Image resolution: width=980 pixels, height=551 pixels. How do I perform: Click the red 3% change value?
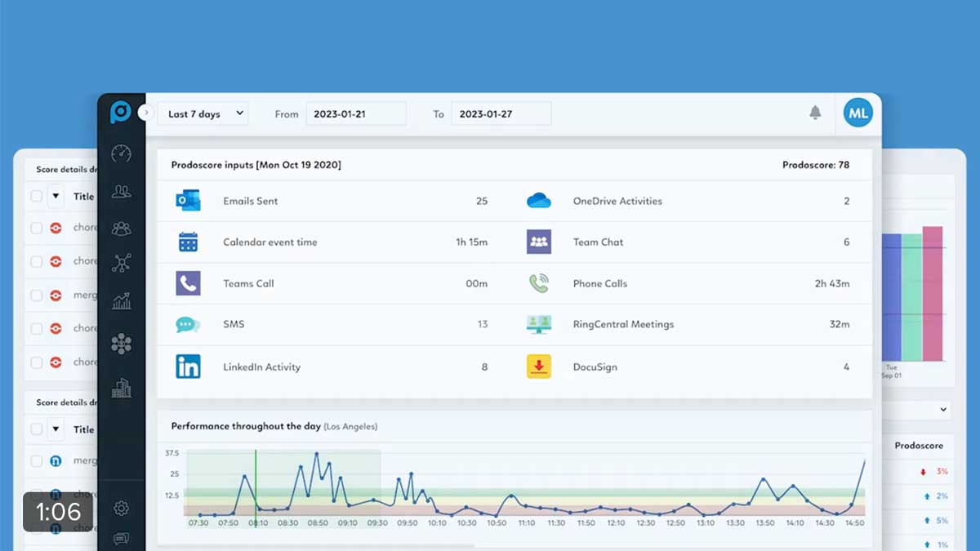point(942,472)
